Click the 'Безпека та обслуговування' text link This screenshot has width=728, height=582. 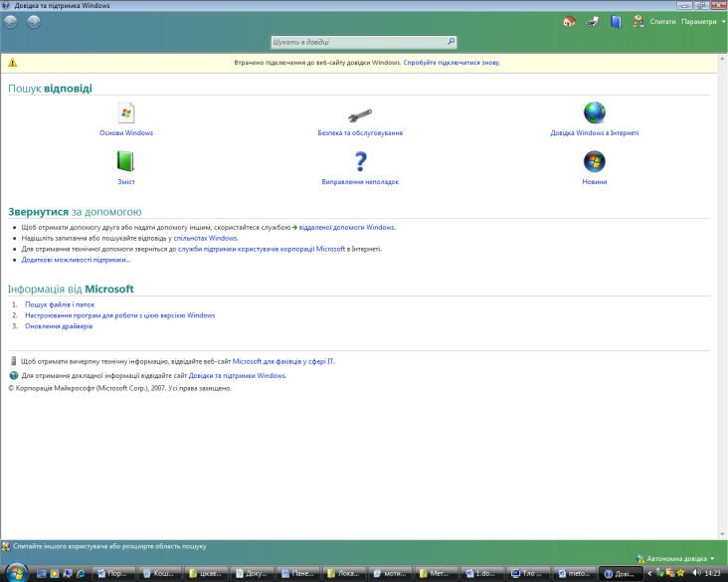pos(360,133)
